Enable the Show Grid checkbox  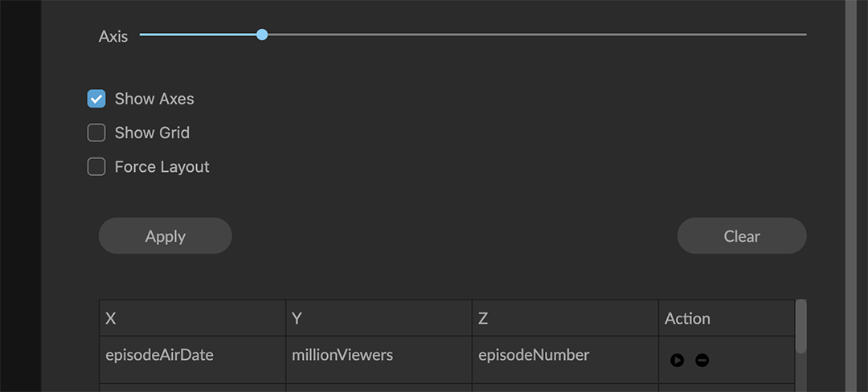click(96, 133)
